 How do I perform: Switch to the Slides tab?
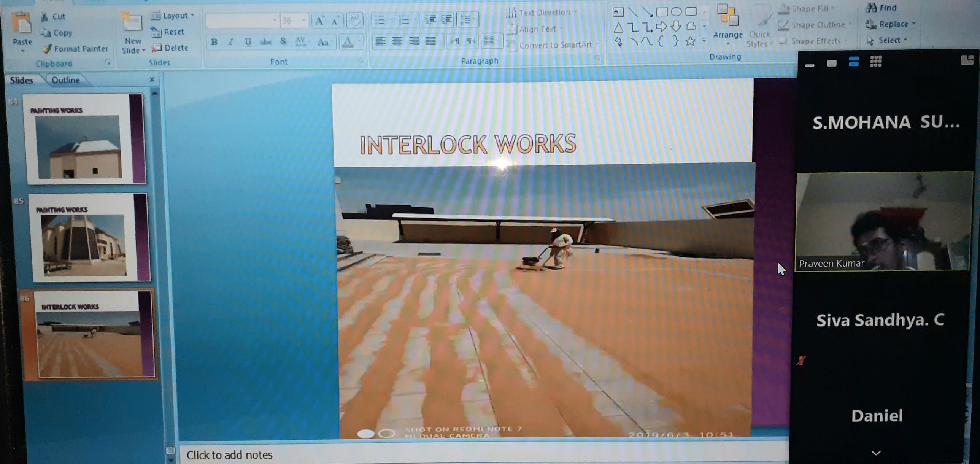click(21, 80)
